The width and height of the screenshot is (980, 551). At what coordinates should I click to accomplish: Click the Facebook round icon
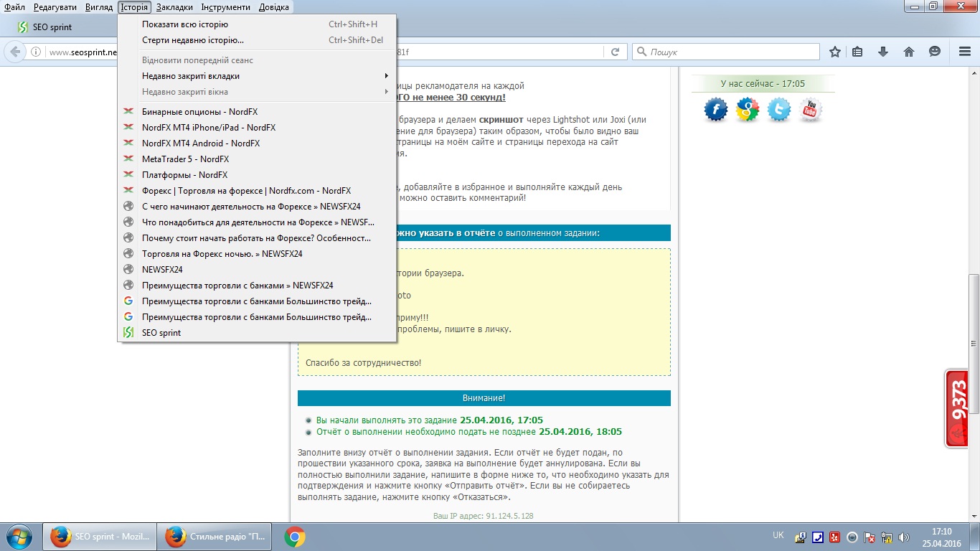pyautogui.click(x=715, y=110)
